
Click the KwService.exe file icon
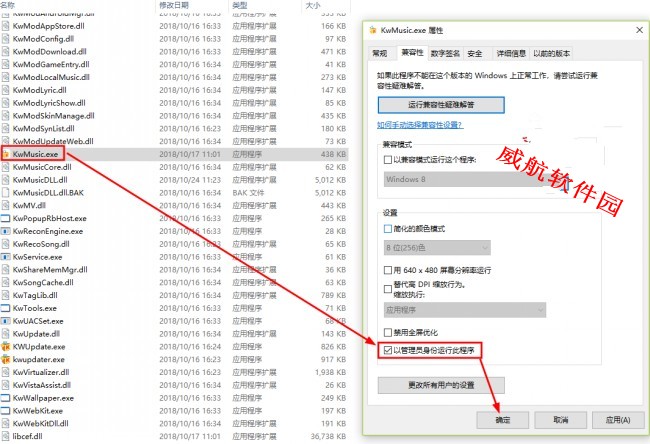(x=5, y=257)
